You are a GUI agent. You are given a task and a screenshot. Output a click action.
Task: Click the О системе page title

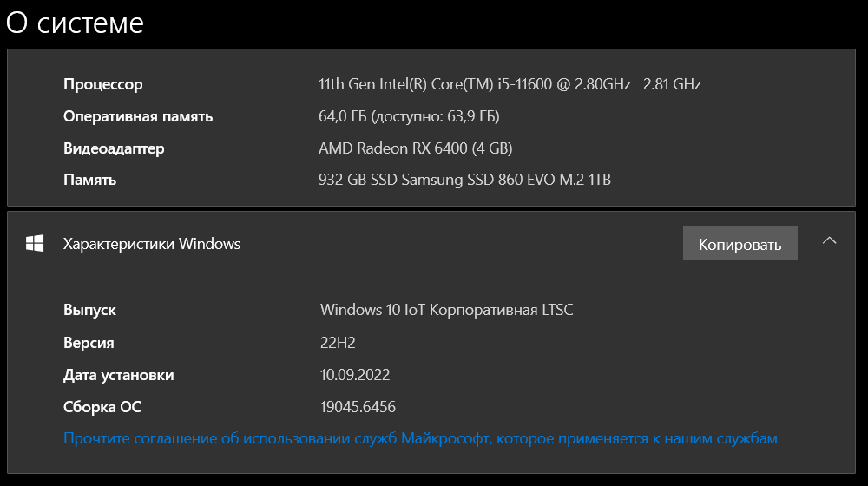[x=75, y=23]
